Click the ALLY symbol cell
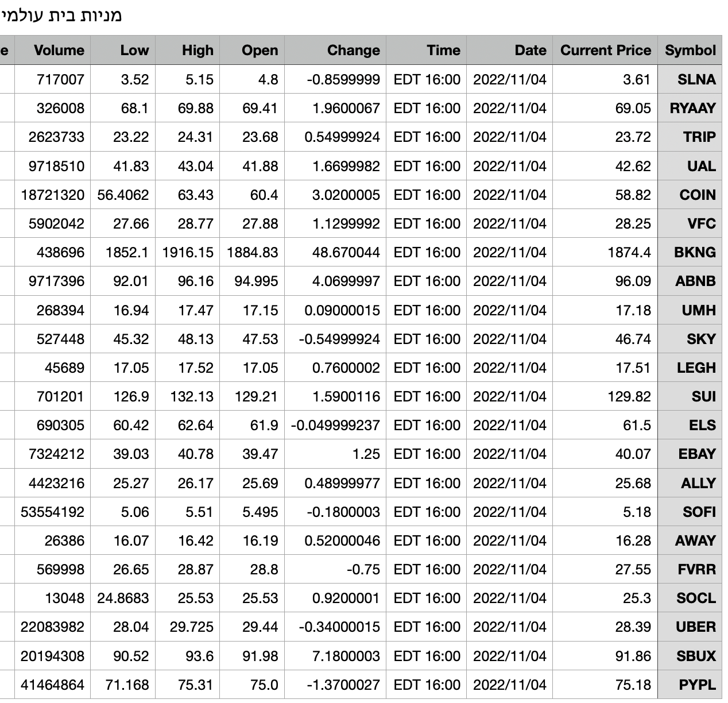The width and height of the screenshot is (728, 703). [x=690, y=483]
